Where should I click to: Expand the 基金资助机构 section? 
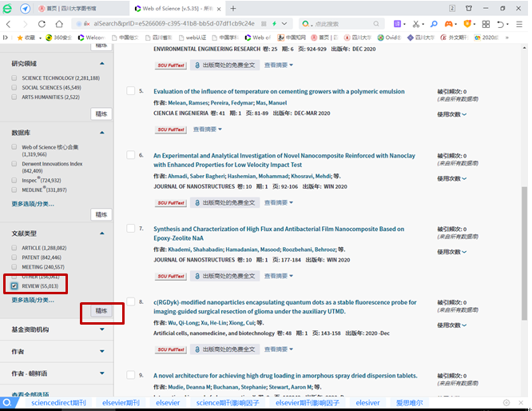pos(101,329)
